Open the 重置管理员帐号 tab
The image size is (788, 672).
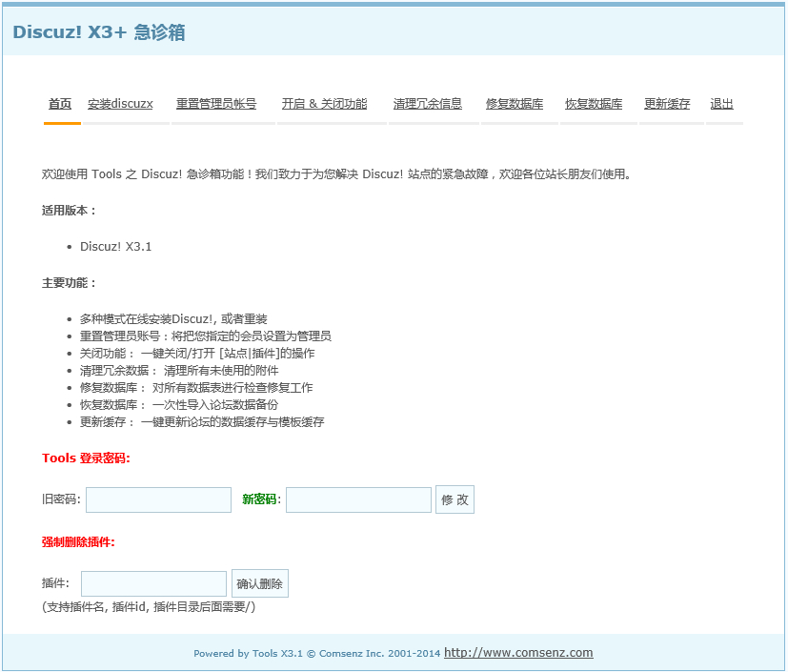pos(216,104)
